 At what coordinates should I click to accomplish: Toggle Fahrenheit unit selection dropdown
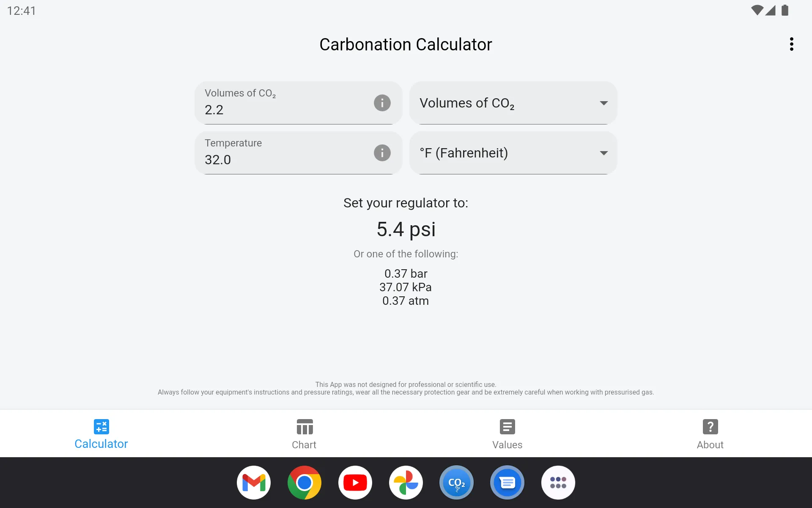pyautogui.click(x=513, y=153)
